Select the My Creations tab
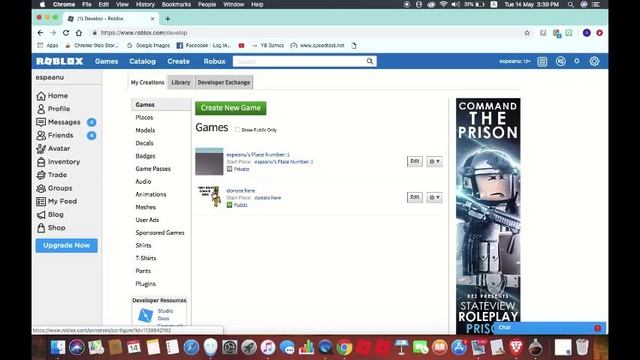This screenshot has height=360, width=640. [147, 82]
